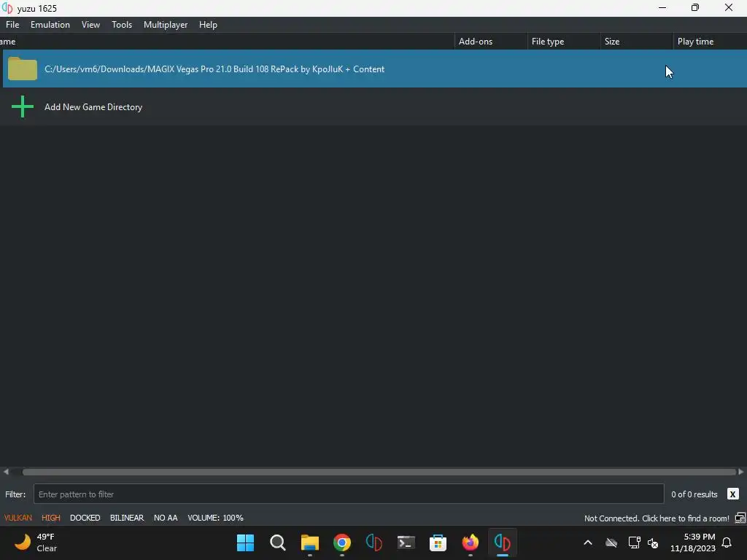Click the OneDrive cloud tray icon
This screenshot has width=747, height=560.
[x=611, y=542]
